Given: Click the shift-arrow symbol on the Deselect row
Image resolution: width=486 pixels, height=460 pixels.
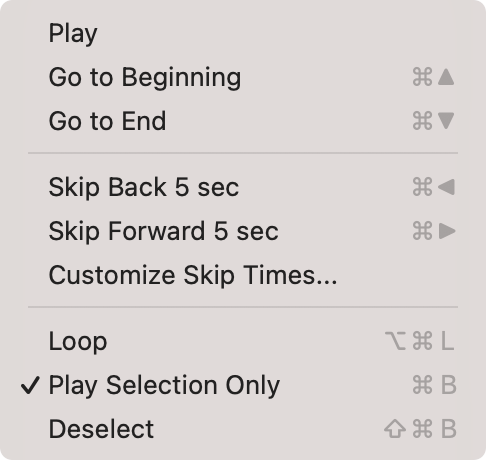Looking at the screenshot, I should click(395, 429).
